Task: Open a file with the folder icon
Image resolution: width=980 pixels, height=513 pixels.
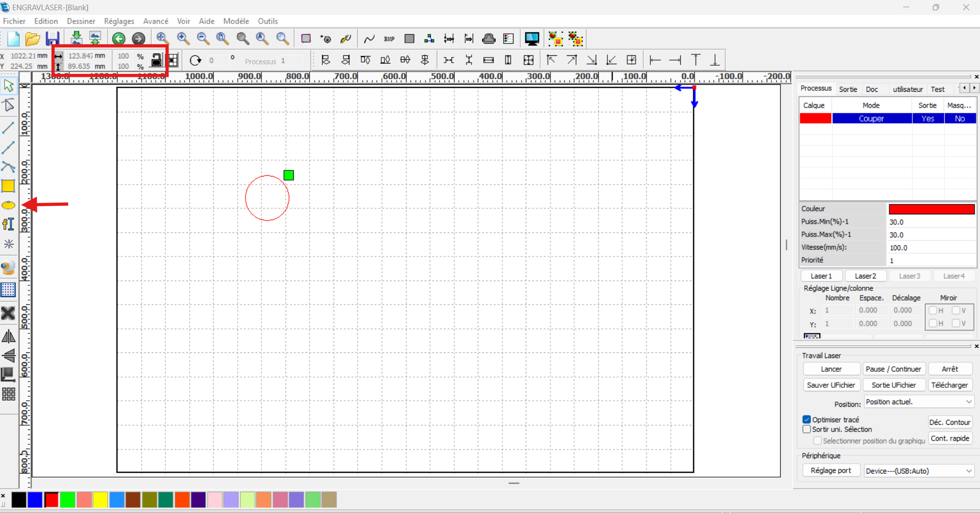Action: pyautogui.click(x=32, y=39)
